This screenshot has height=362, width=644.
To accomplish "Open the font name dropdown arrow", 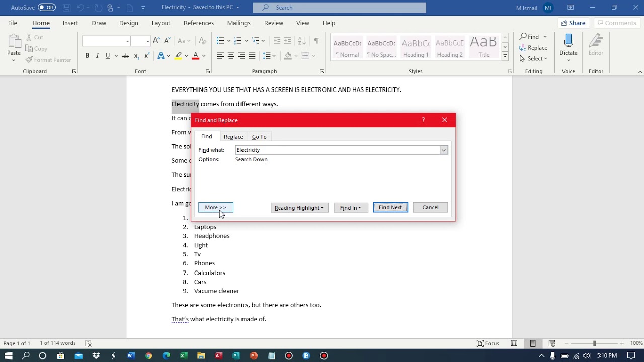I will click(127, 41).
